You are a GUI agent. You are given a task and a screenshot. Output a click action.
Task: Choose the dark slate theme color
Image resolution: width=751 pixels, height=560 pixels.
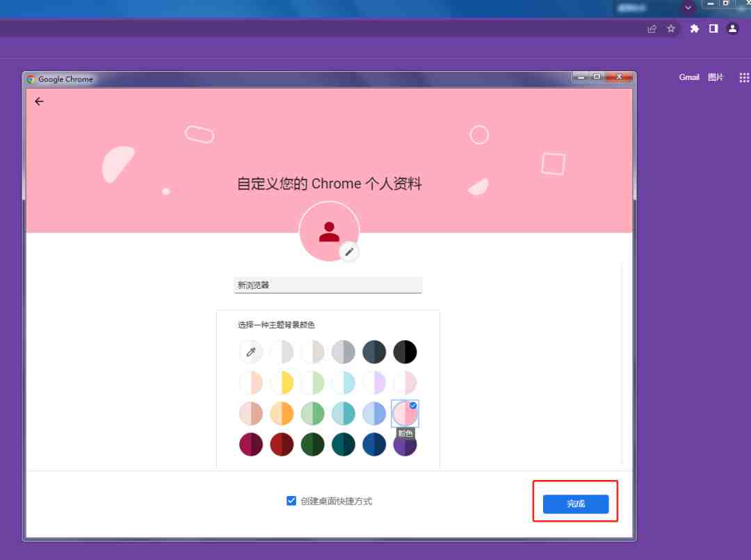pyautogui.click(x=374, y=352)
